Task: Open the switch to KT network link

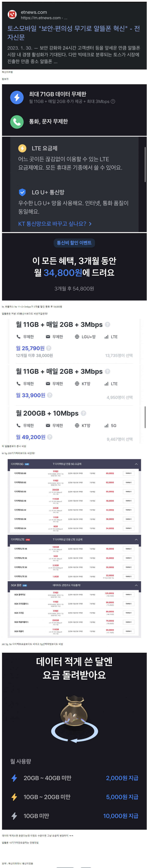Action: pyautogui.click(x=55, y=224)
